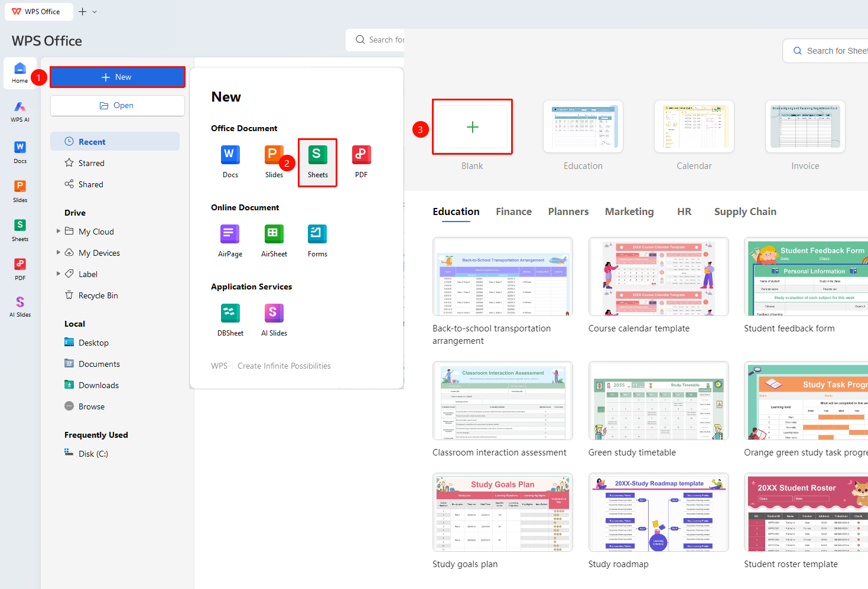Select Slides in the left sidebar
The image size is (868, 589).
click(20, 191)
